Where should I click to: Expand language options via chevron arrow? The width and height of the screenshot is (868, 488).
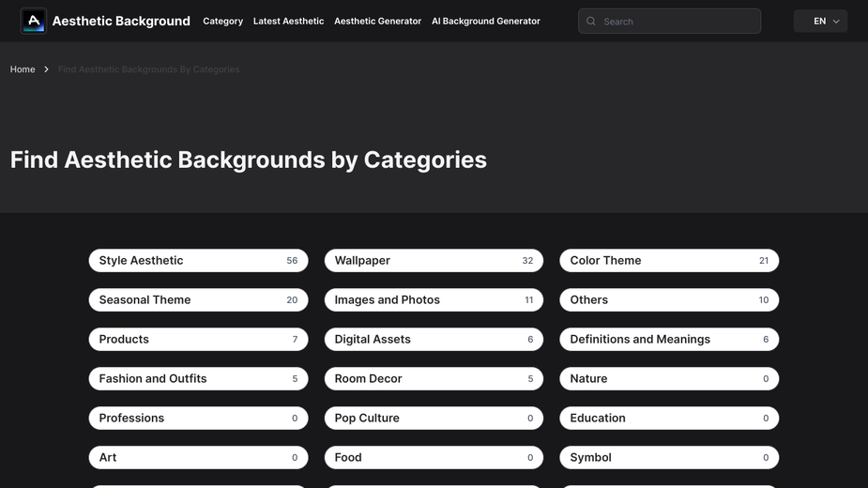coord(836,21)
